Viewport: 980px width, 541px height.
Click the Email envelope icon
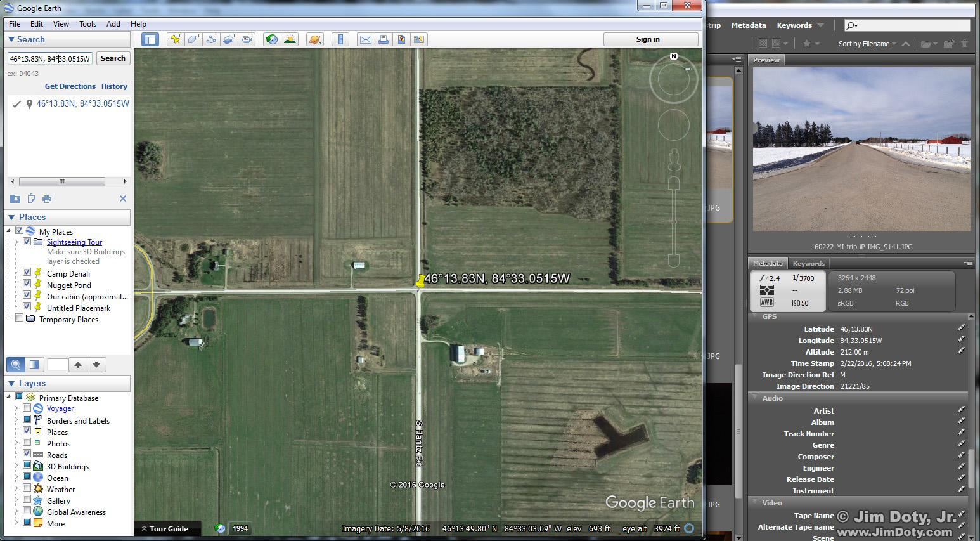[x=366, y=39]
